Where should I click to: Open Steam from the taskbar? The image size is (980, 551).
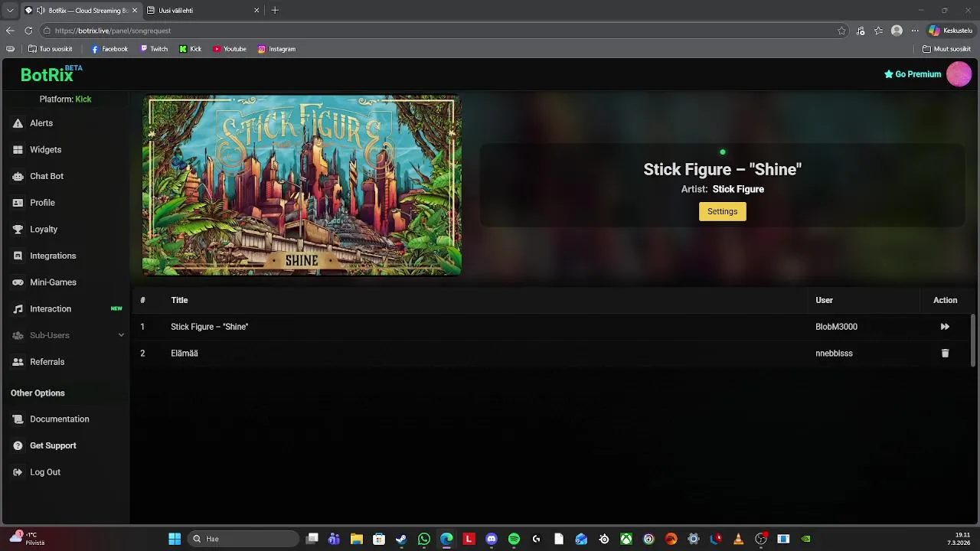click(401, 539)
